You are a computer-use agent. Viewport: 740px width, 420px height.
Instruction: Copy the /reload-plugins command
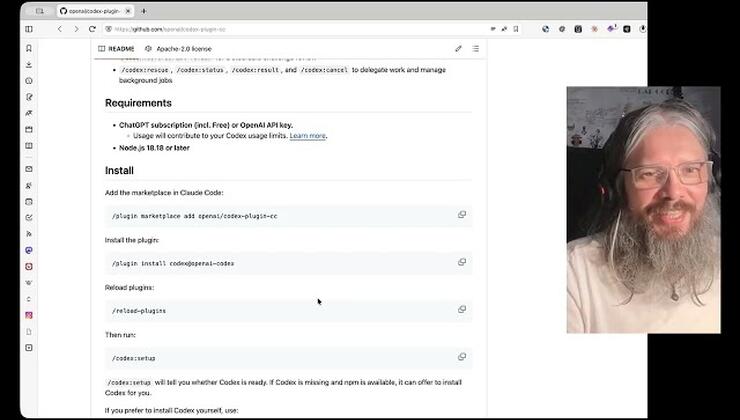tap(462, 310)
